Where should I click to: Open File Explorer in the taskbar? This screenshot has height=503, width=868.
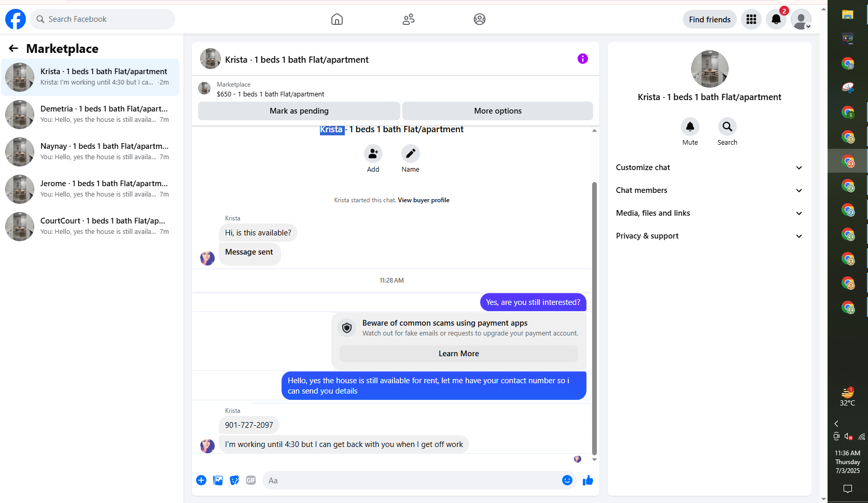848,15
